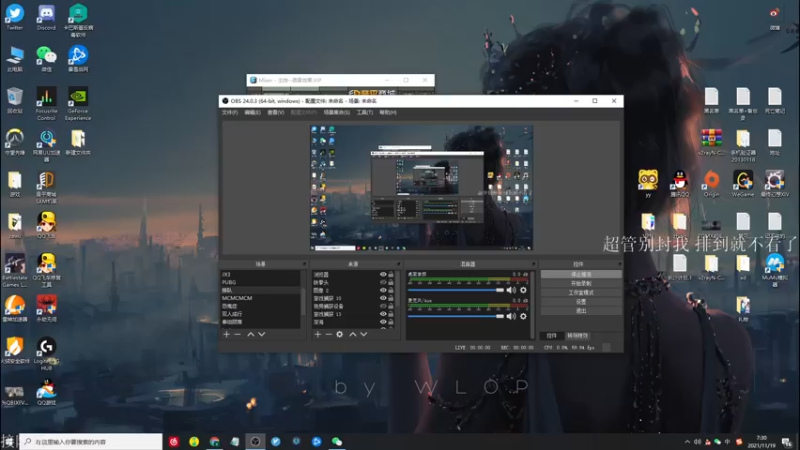The height and width of the screenshot is (450, 800).
Task: Select the JX3 scene
Action: tap(260, 274)
